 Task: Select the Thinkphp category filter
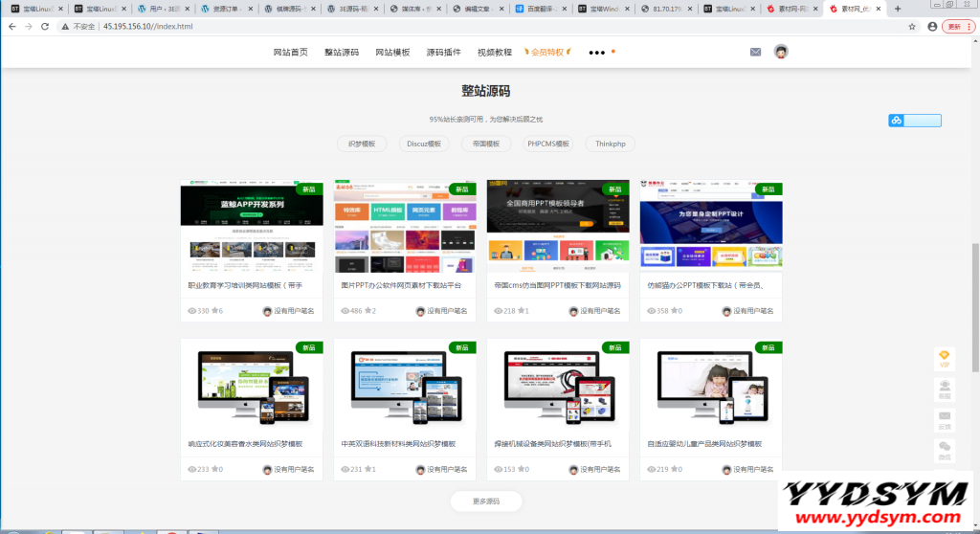[x=610, y=144]
